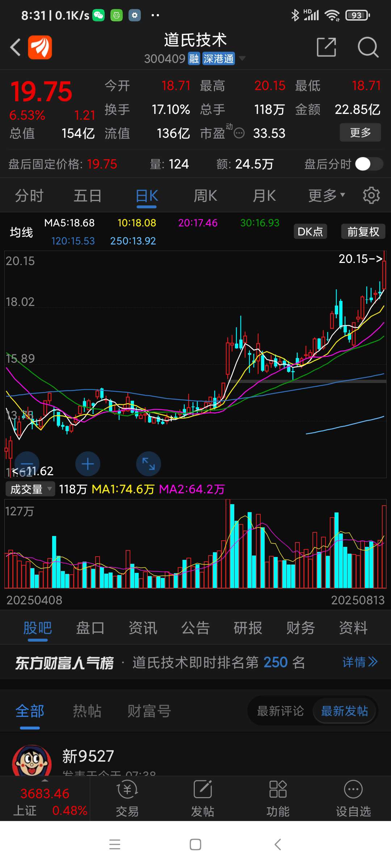Tap 更多 button in quote details
Image resolution: width=391 pixels, height=868 pixels.
pyautogui.click(x=360, y=132)
